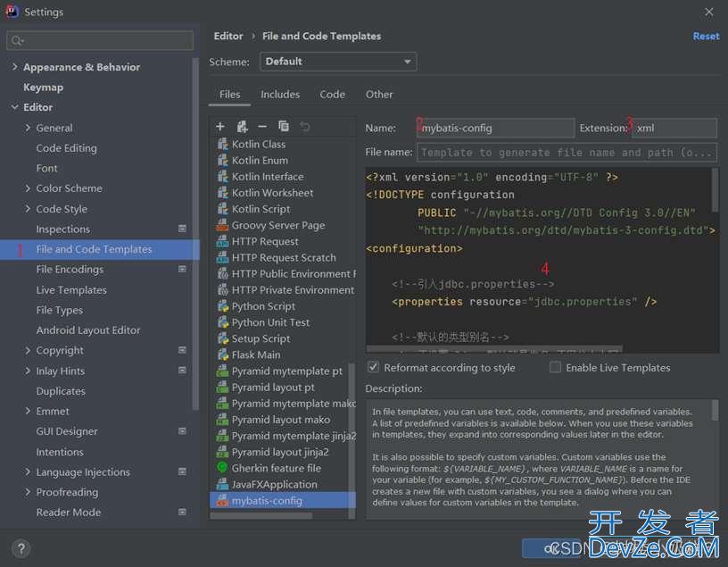The height and width of the screenshot is (567, 728).
Task: Select the Kotlin Script template icon
Action: [x=223, y=209]
